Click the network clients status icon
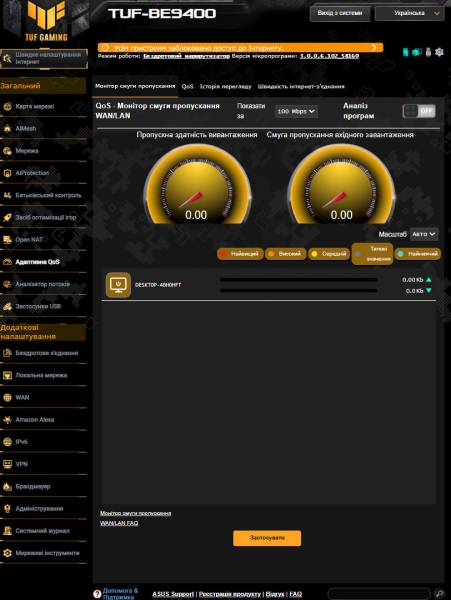Image resolution: width=451 pixels, height=600 pixels. pyautogui.click(x=417, y=52)
